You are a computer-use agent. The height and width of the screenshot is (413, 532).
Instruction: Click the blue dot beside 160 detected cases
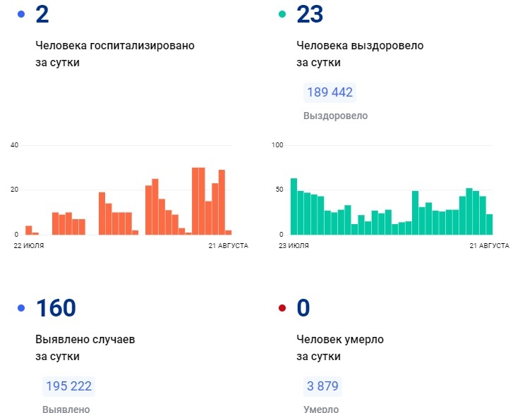tap(21, 308)
